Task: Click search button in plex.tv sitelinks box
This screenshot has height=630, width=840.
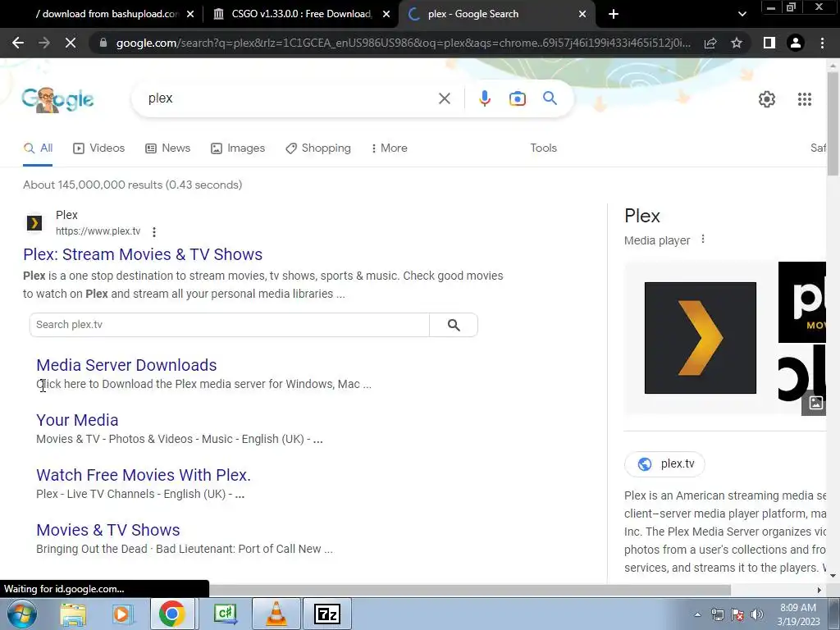Action: tap(454, 325)
